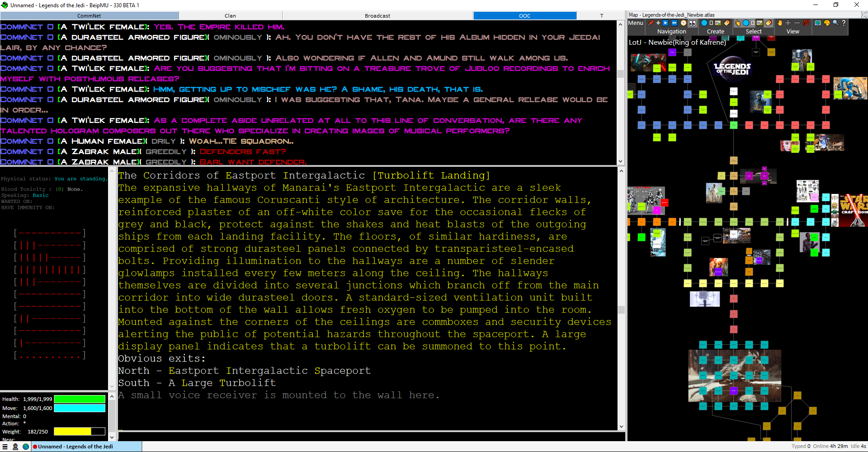Click the blue play arrow navigation icon
Image resolution: width=868 pixels, height=452 pixels.
point(665,23)
